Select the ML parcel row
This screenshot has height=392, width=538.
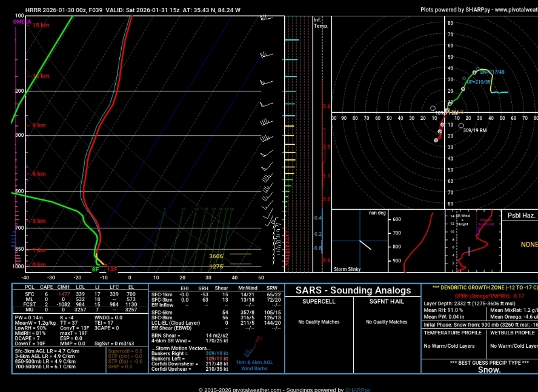pos(79,299)
